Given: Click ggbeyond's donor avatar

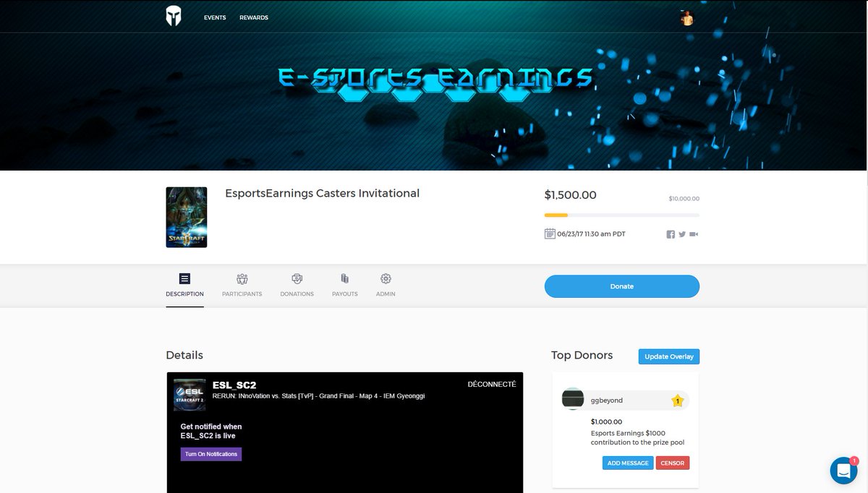Looking at the screenshot, I should tap(573, 399).
